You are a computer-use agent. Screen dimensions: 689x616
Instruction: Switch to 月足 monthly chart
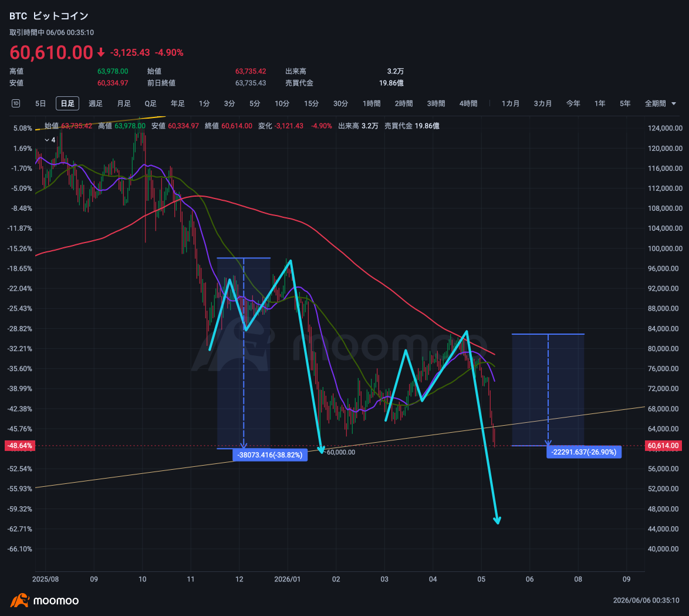coord(123,103)
